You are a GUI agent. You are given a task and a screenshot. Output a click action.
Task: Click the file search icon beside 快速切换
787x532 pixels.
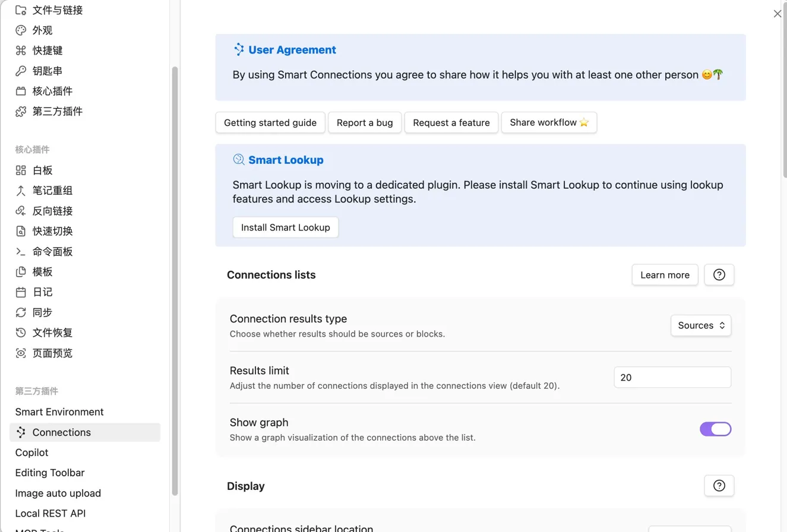tap(21, 231)
